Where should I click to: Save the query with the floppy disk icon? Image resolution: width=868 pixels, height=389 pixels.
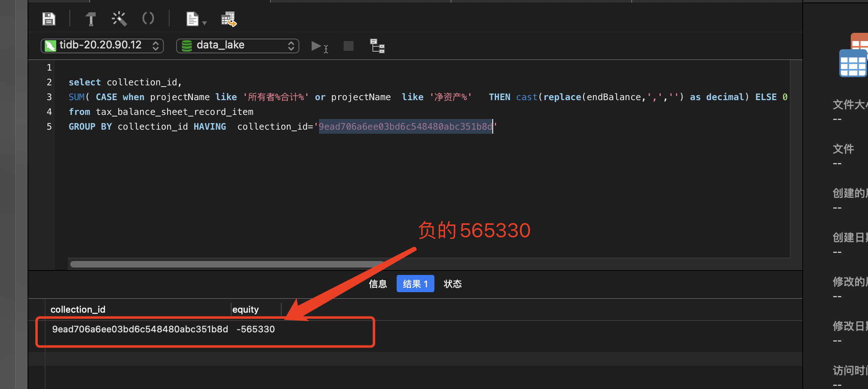(49, 19)
